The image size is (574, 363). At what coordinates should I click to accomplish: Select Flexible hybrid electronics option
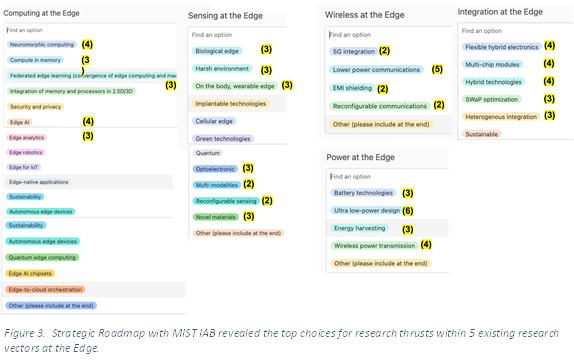point(502,47)
